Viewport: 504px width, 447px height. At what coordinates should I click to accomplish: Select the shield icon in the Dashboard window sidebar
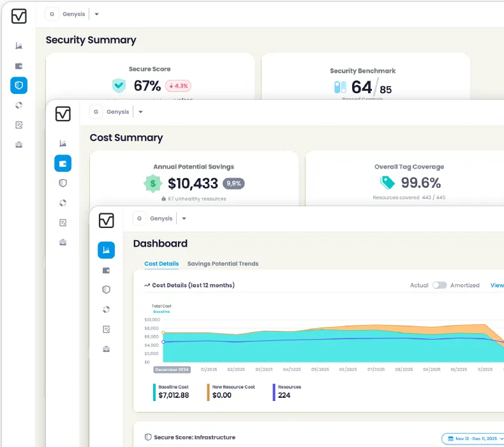pos(106,289)
